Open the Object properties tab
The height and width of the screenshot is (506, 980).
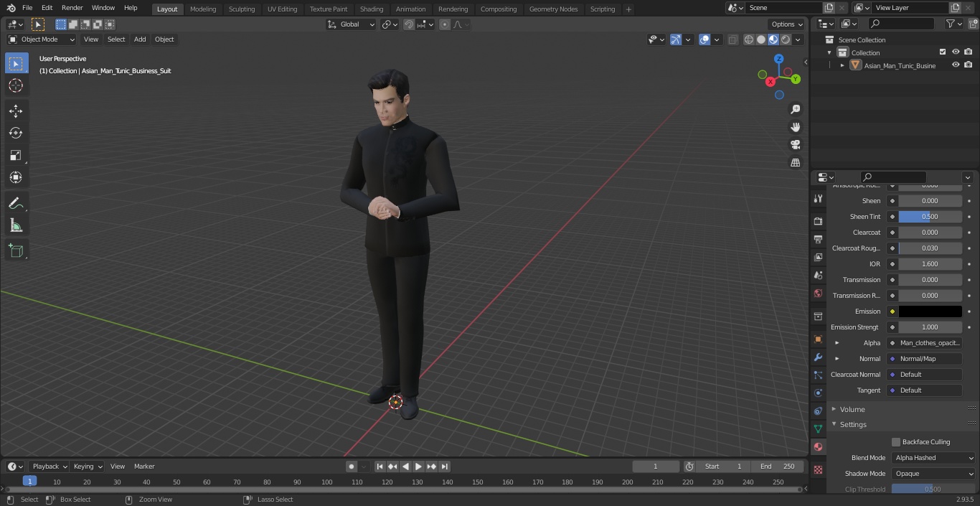818,339
